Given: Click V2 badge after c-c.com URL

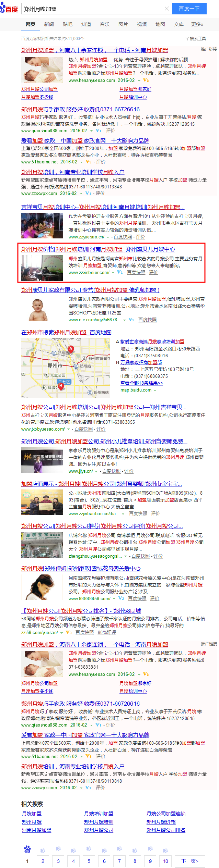Looking at the screenshot, I should click(131, 320).
